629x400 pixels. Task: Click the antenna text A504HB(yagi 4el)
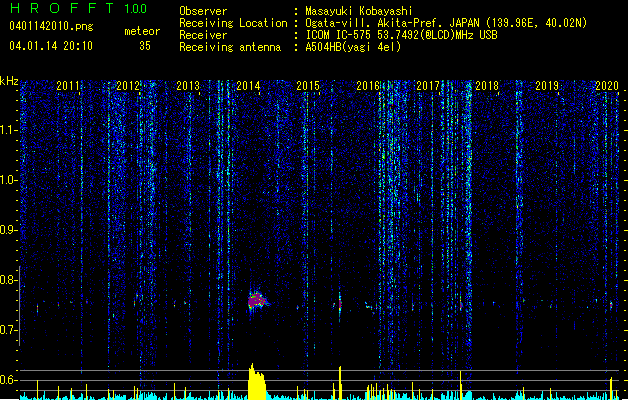(x=353, y=47)
